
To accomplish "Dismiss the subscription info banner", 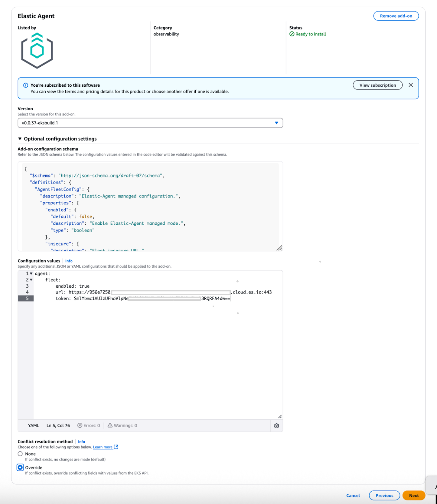I will pyautogui.click(x=411, y=85).
